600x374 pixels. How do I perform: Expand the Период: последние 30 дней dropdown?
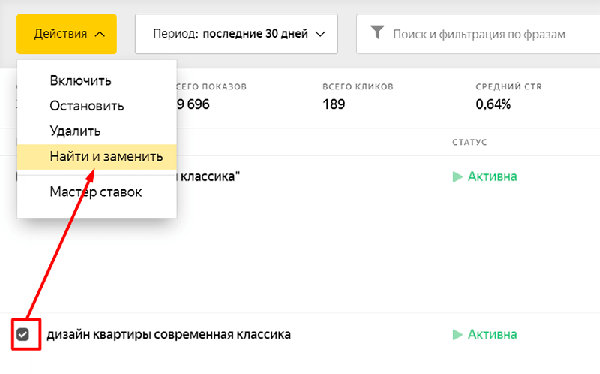[236, 34]
